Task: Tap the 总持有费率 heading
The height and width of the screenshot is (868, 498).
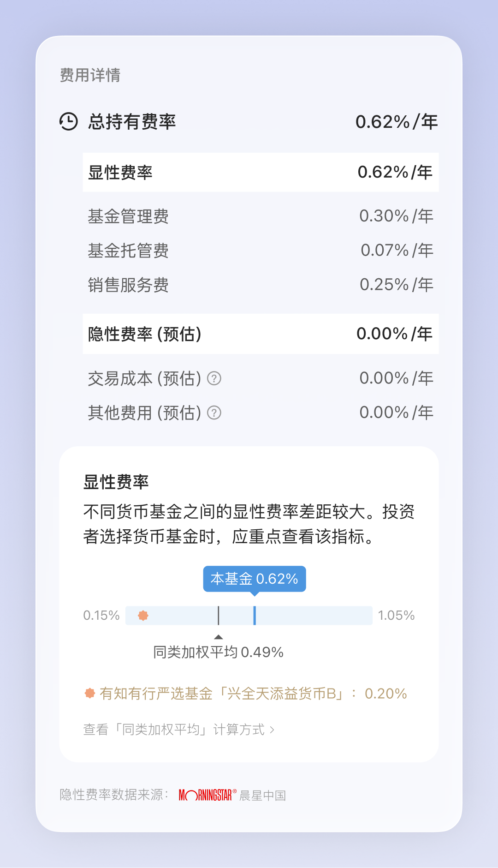Action: click(132, 122)
